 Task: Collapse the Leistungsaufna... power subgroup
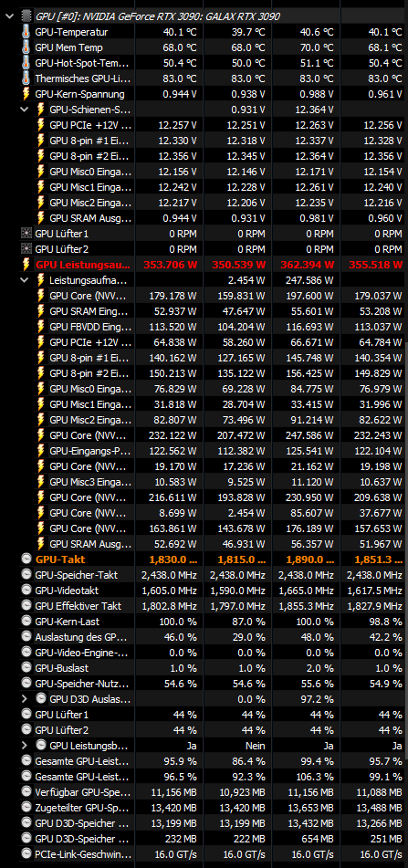tap(24, 280)
